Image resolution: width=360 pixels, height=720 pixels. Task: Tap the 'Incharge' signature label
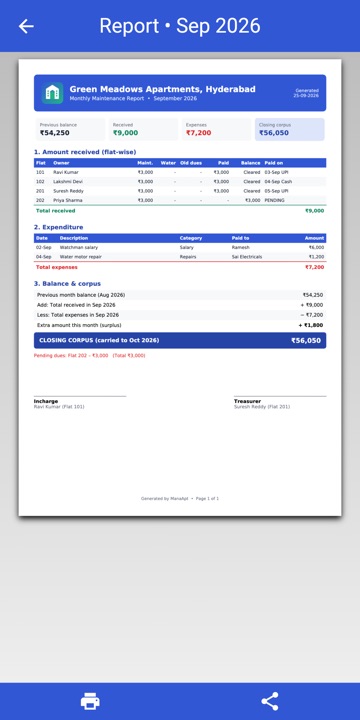tap(46, 401)
